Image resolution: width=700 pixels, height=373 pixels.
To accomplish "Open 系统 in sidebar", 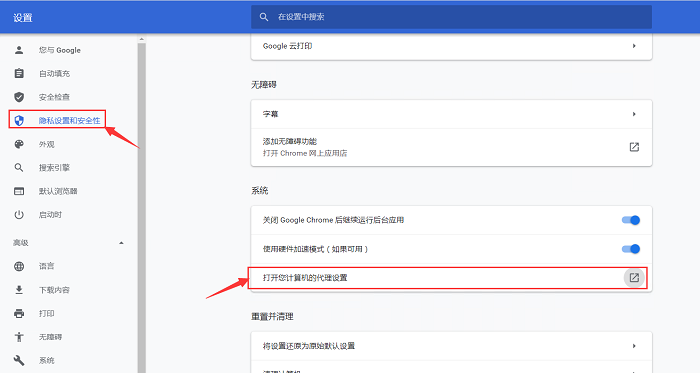I will coord(46,361).
